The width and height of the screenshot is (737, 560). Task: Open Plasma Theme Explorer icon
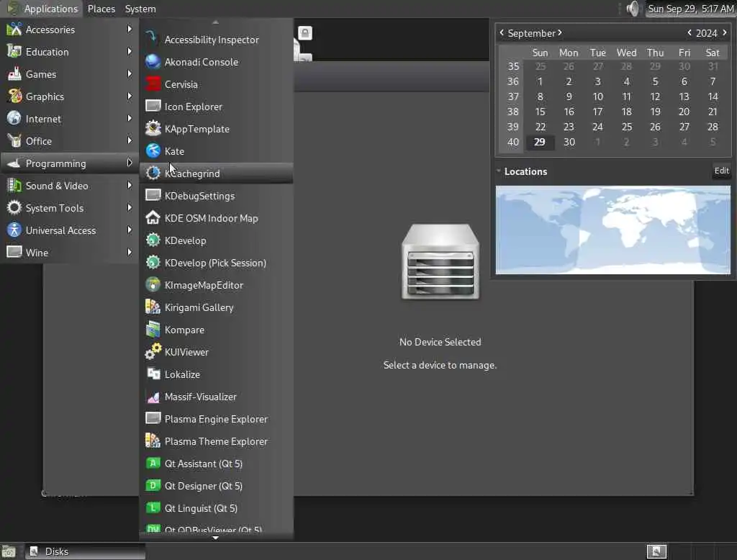click(153, 441)
